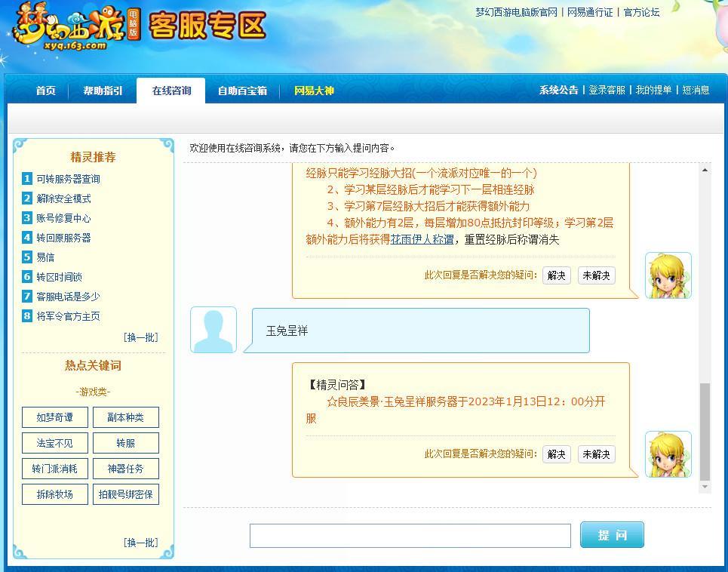Viewport: 728px width, 572px height.
Task: Select the 拍靓号绑密保 keyword
Action: pos(126,494)
